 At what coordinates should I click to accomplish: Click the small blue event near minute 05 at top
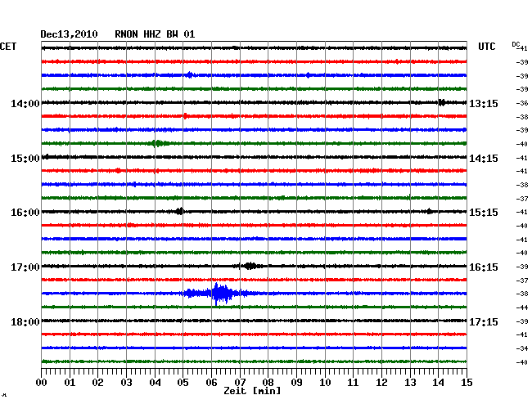(x=190, y=75)
